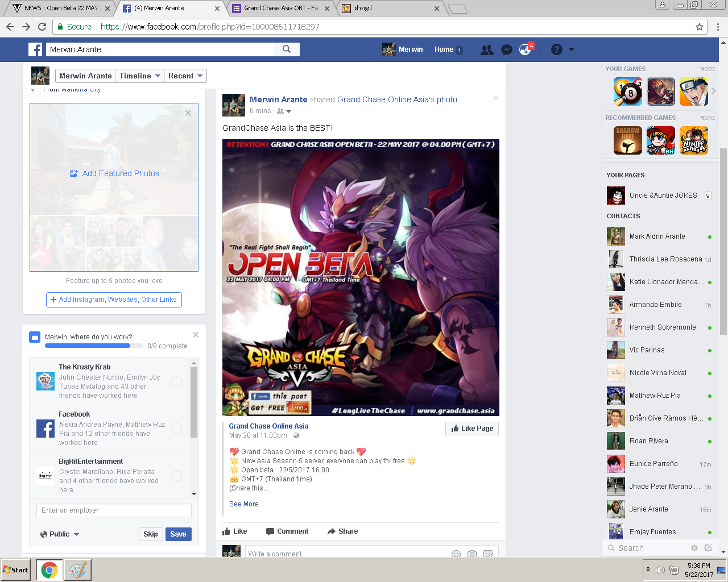The height and width of the screenshot is (582, 728).
Task: Expand post text with See More
Action: (244, 504)
